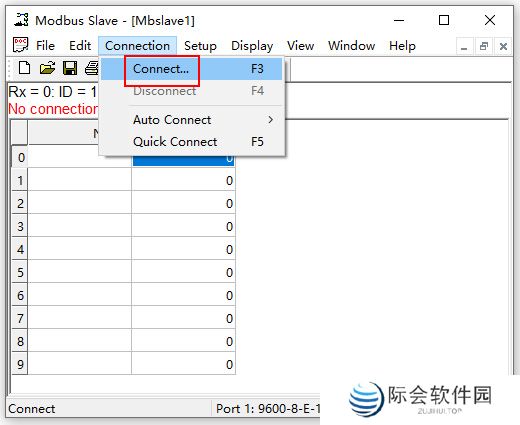Open the Display menu
The width and height of the screenshot is (520, 425).
(x=252, y=46)
